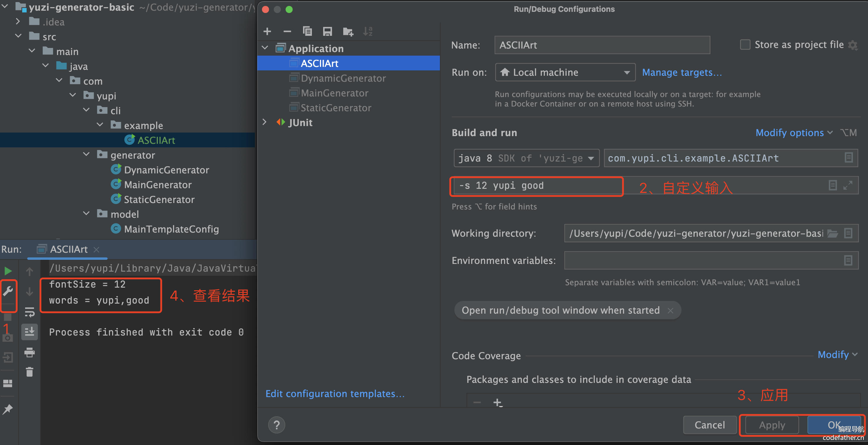This screenshot has width=868, height=445.
Task: Print console output with printer icon
Action: (x=30, y=352)
